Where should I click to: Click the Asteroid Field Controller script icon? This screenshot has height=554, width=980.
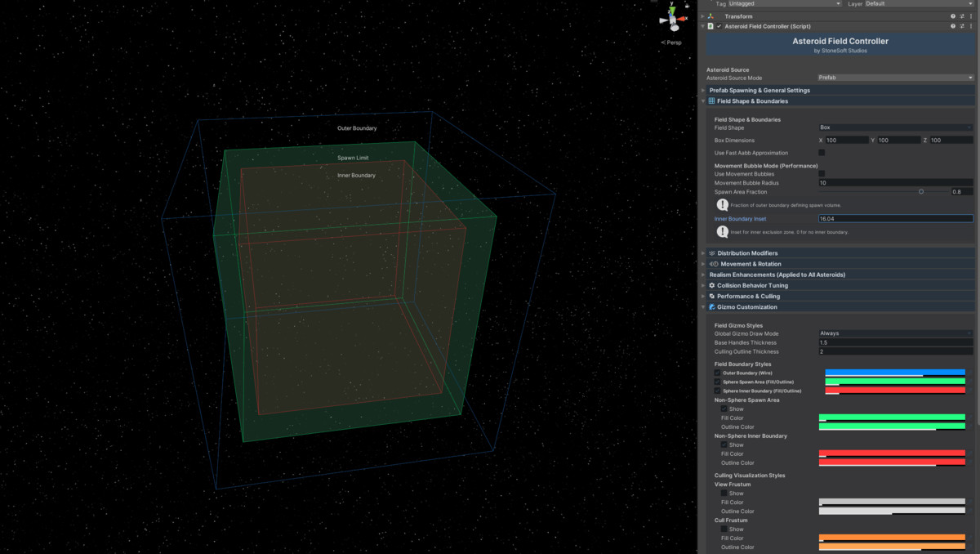pos(710,26)
